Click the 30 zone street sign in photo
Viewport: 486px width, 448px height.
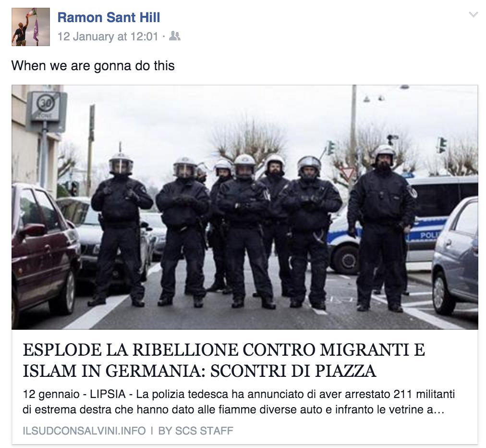(47, 111)
